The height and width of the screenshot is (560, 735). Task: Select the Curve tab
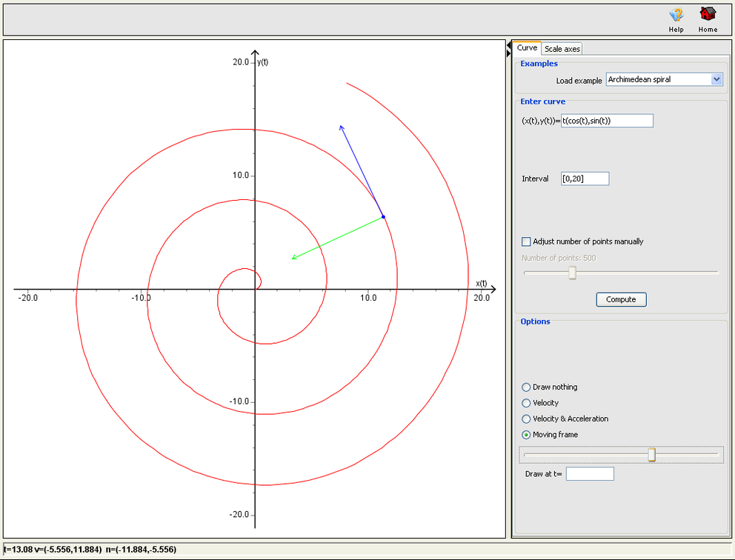pos(527,47)
